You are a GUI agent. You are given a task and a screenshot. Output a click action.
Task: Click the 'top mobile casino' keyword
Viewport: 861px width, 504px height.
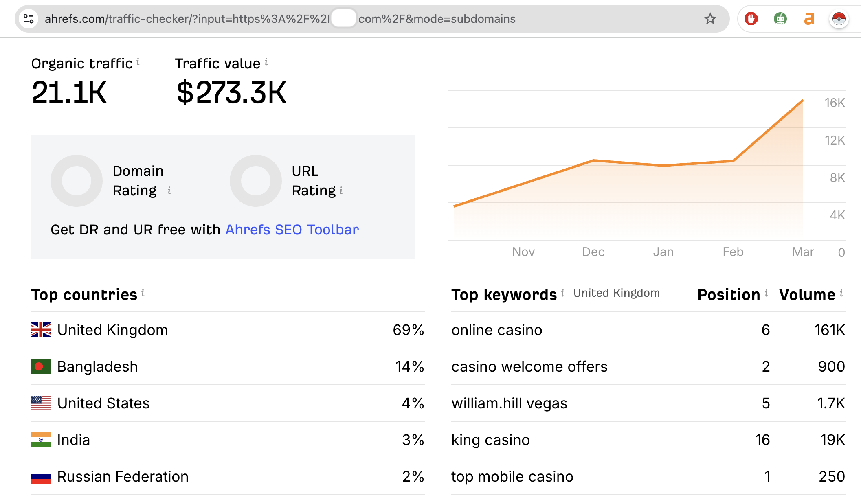[512, 477]
